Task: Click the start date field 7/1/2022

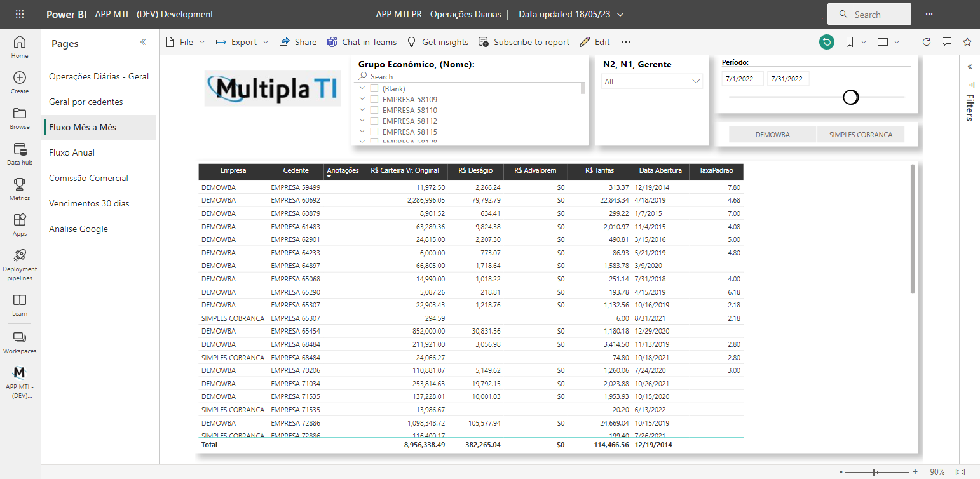Action: [742, 79]
